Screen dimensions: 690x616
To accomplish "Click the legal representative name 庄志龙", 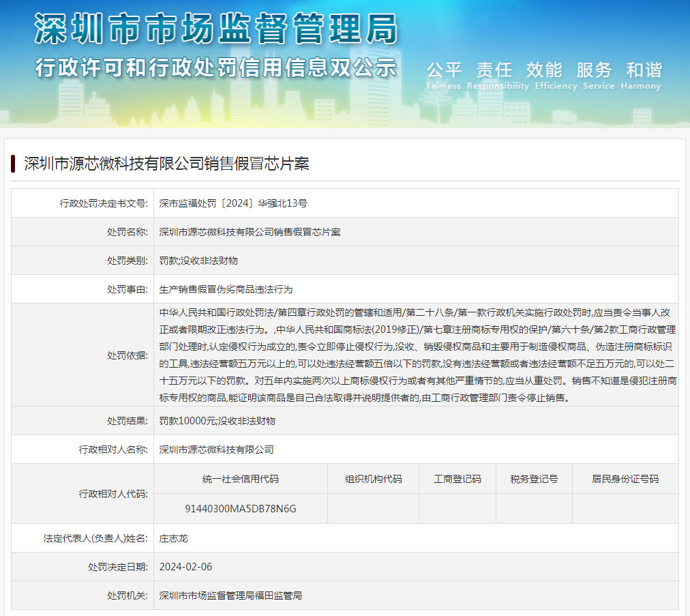I will click(174, 538).
